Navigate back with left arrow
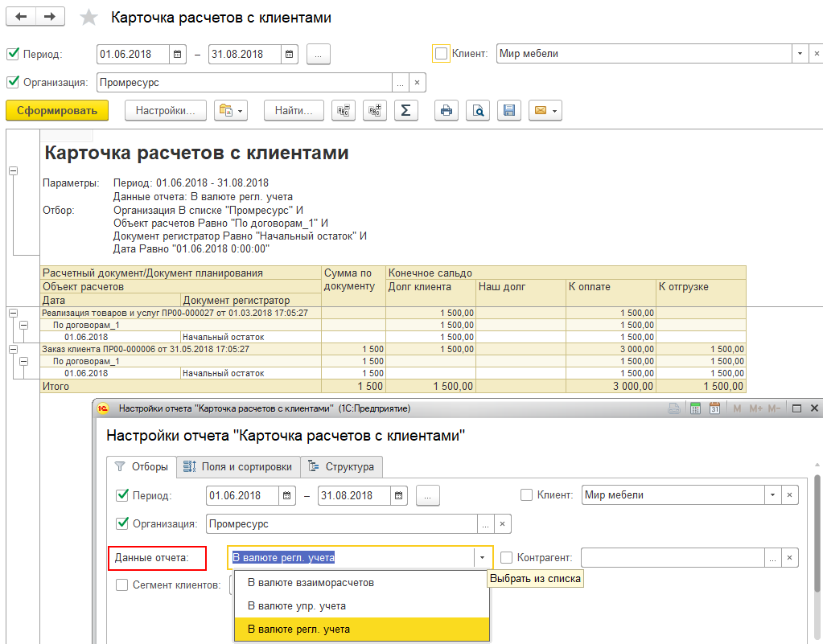The height and width of the screenshot is (644, 823). pos(21,17)
